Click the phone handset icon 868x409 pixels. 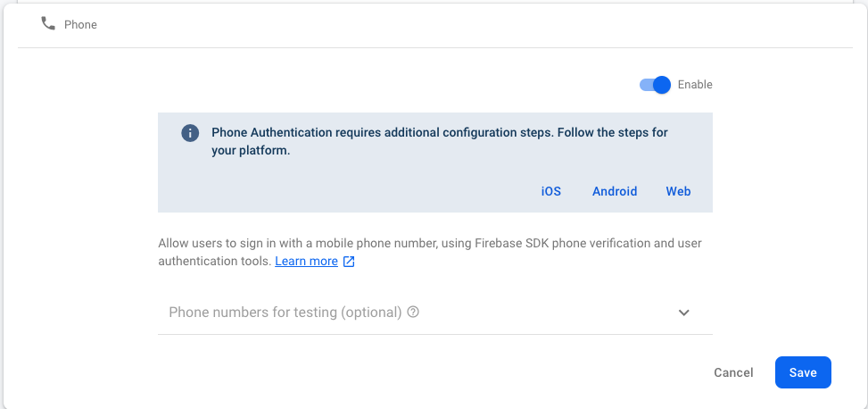click(x=48, y=24)
